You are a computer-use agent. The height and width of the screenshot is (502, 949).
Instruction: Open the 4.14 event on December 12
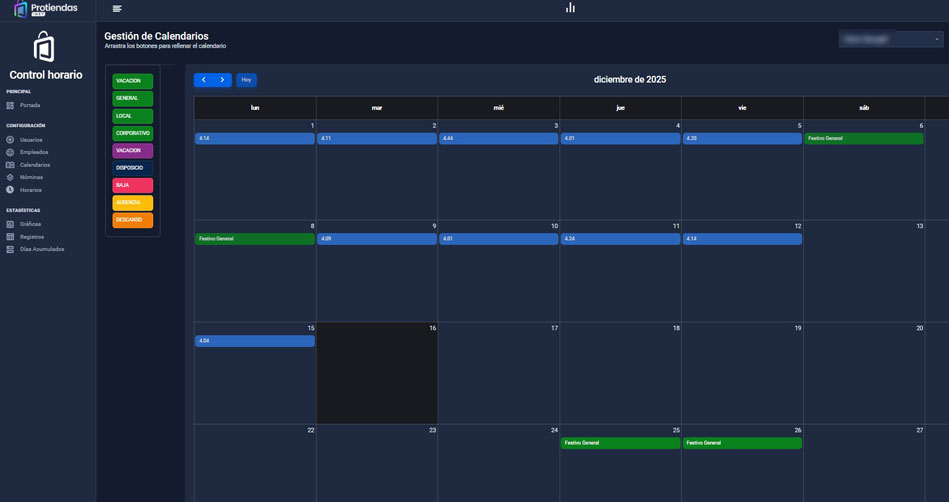743,239
